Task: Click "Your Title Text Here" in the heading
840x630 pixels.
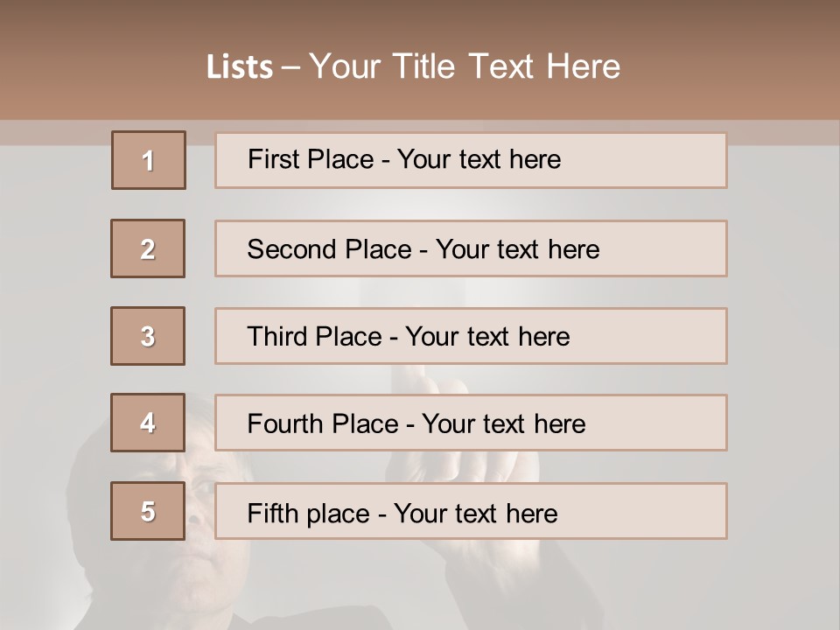Action: 465,66
